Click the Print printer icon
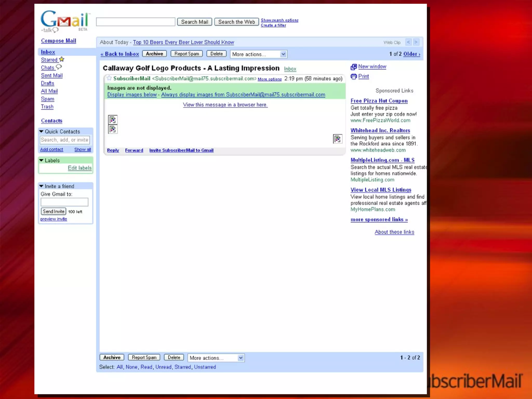The width and height of the screenshot is (532, 399). [x=354, y=77]
